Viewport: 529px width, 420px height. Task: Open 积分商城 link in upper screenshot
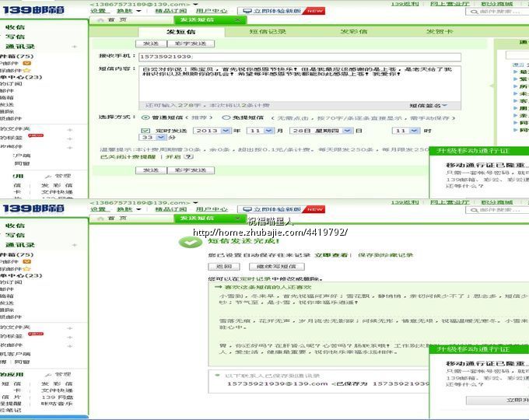tap(496, 4)
